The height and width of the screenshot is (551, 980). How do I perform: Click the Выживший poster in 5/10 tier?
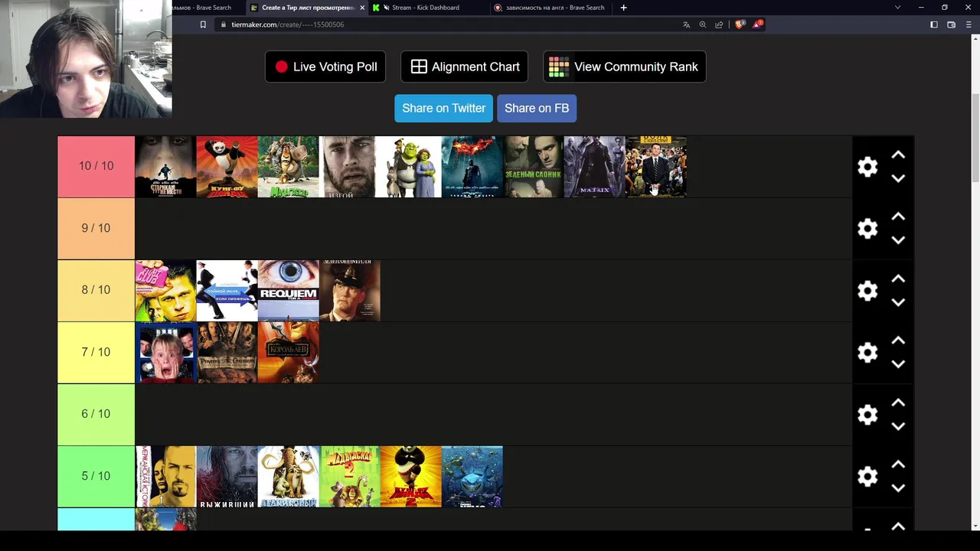point(227,477)
